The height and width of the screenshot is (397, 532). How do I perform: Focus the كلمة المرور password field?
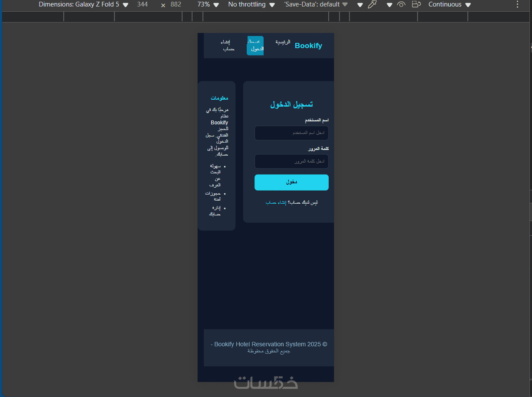[291, 161]
